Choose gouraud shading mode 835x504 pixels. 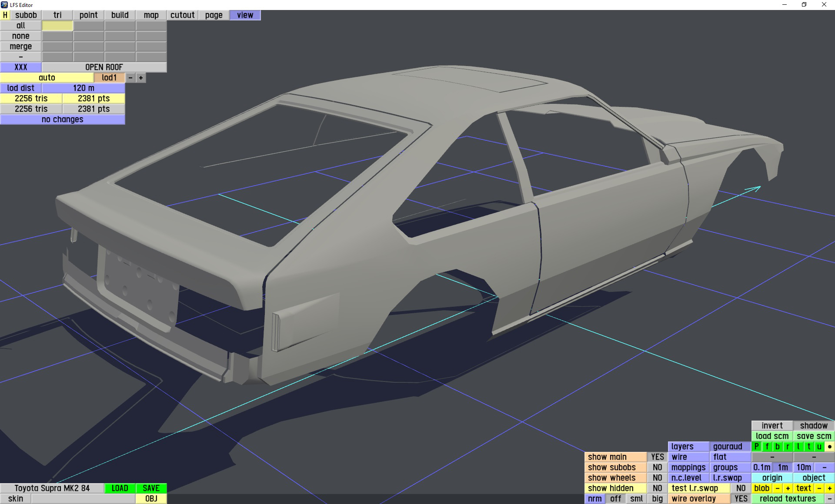click(728, 446)
